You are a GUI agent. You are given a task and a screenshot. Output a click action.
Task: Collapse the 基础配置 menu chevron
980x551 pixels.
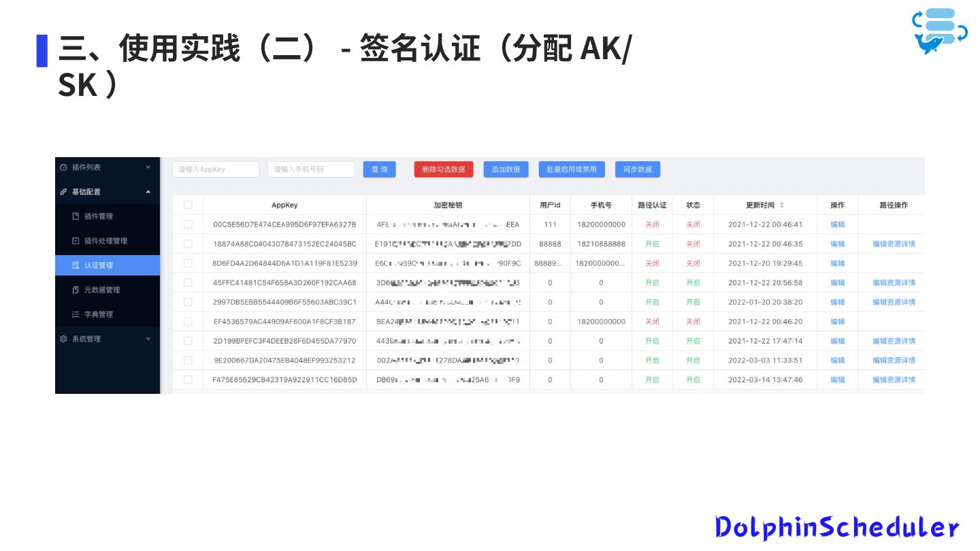[x=148, y=192]
